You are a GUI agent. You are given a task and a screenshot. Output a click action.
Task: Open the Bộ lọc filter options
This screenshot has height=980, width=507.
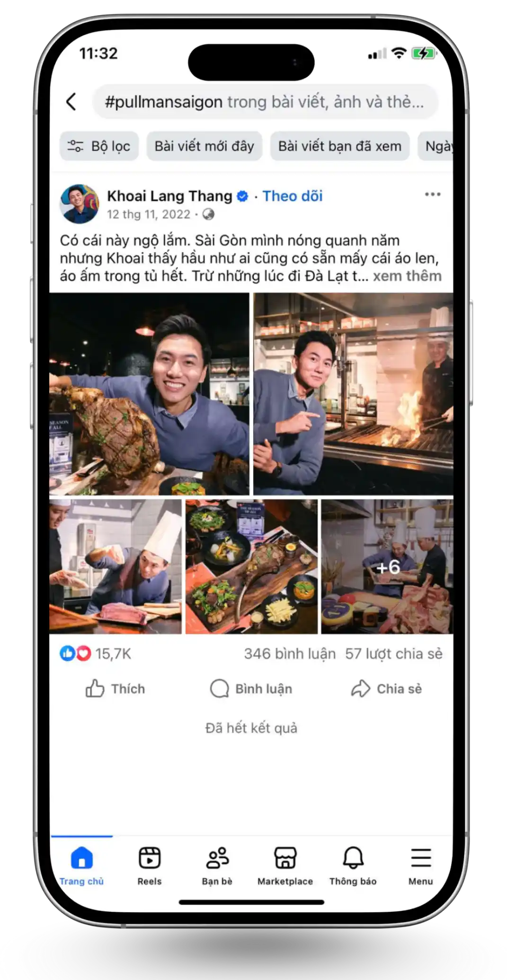click(x=99, y=146)
